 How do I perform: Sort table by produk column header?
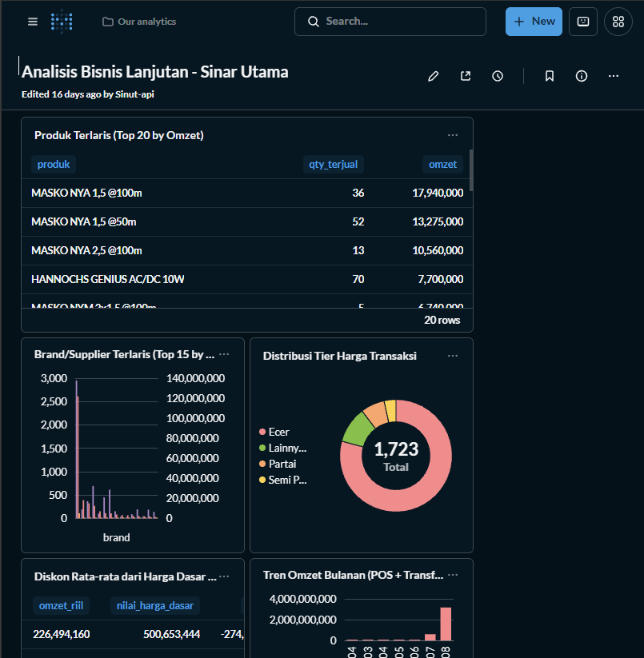[x=54, y=164]
